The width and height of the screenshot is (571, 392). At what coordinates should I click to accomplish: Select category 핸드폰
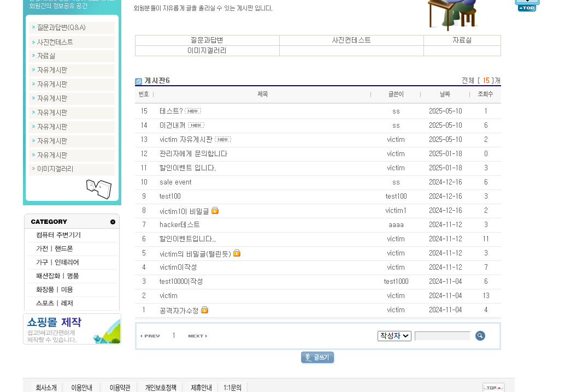64,248
